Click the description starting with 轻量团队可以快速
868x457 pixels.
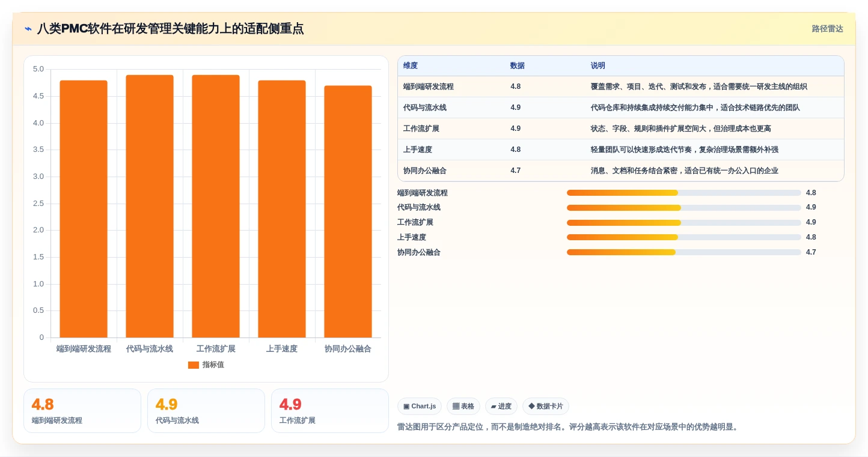click(685, 150)
